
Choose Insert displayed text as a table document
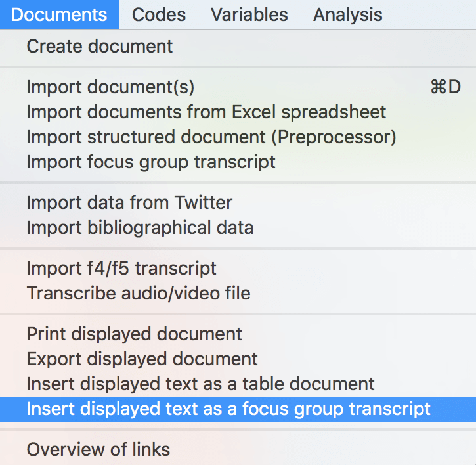point(238,384)
